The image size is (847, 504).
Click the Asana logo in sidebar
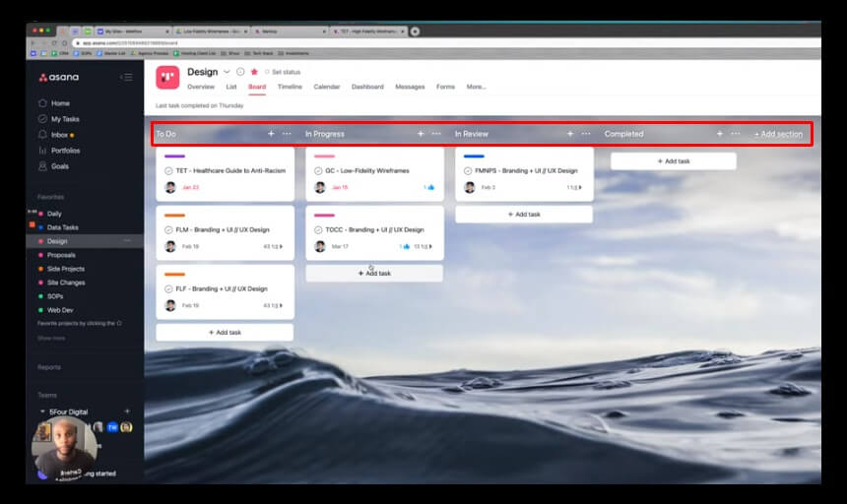59,77
